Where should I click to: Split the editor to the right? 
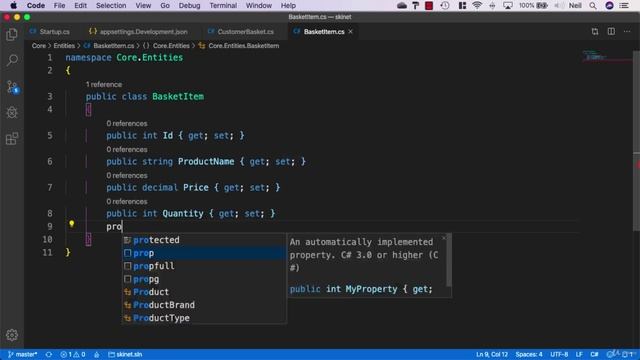click(x=611, y=31)
